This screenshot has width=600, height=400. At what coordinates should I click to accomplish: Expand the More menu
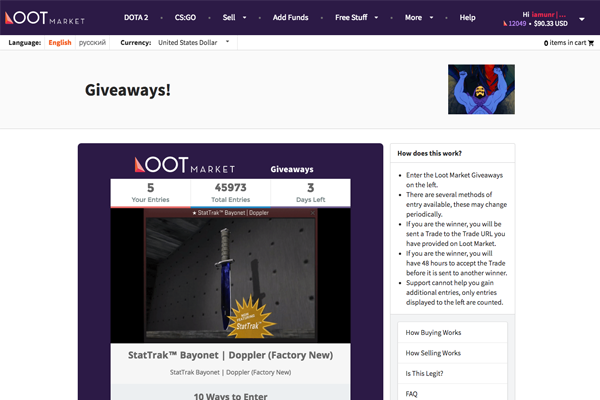(x=419, y=18)
